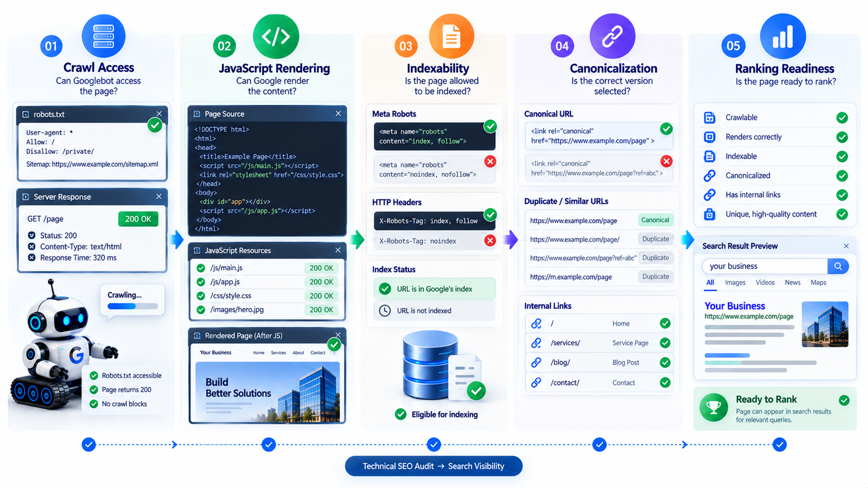868x488 pixels.
Task: Click the '200 OK' badge for GET /page
Action: pos(138,219)
